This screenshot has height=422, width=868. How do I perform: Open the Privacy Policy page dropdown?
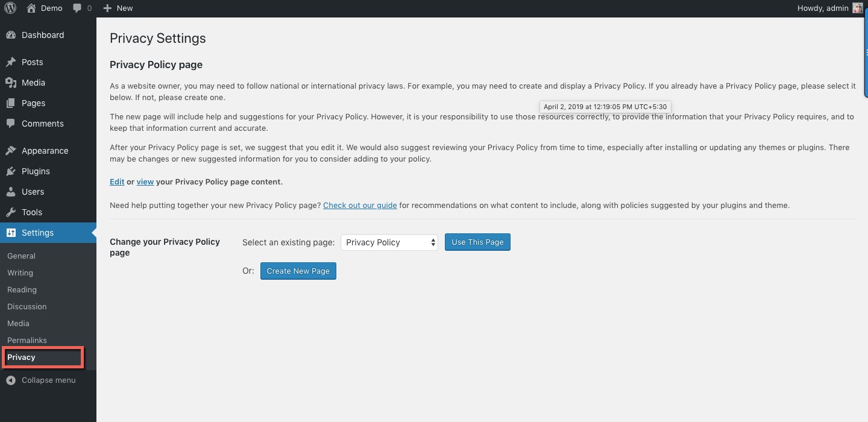(389, 242)
